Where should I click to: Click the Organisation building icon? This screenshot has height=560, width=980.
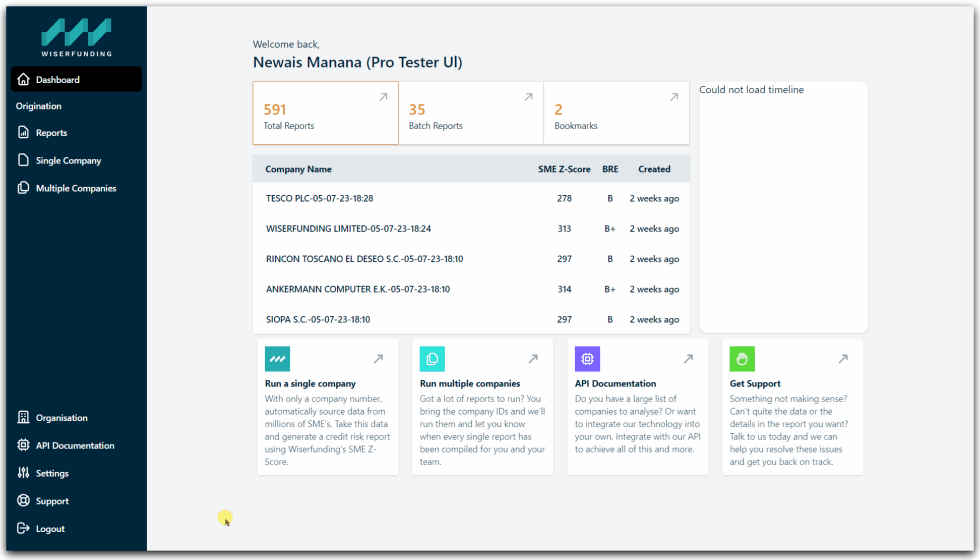[23, 417]
